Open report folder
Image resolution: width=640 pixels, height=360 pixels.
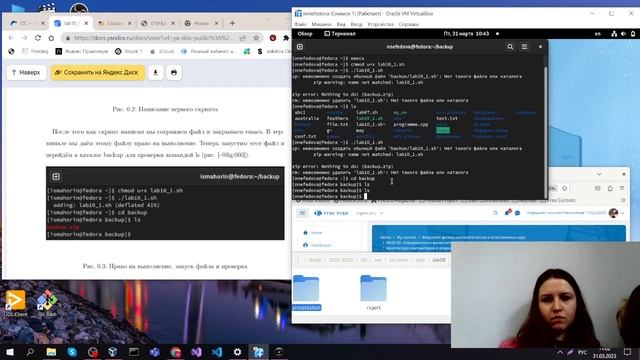[x=373, y=293]
